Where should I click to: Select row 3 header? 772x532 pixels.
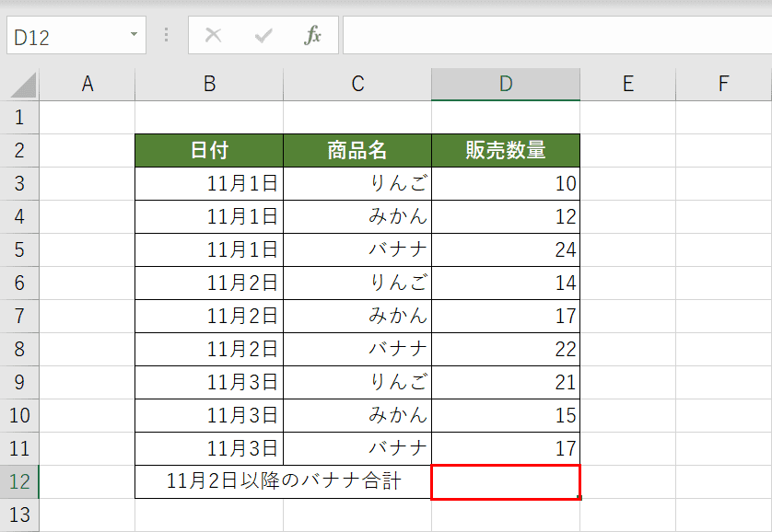[19, 183]
